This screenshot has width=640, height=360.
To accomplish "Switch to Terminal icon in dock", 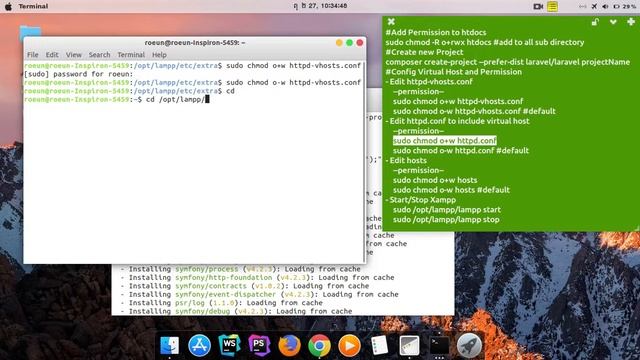I will (x=439, y=345).
